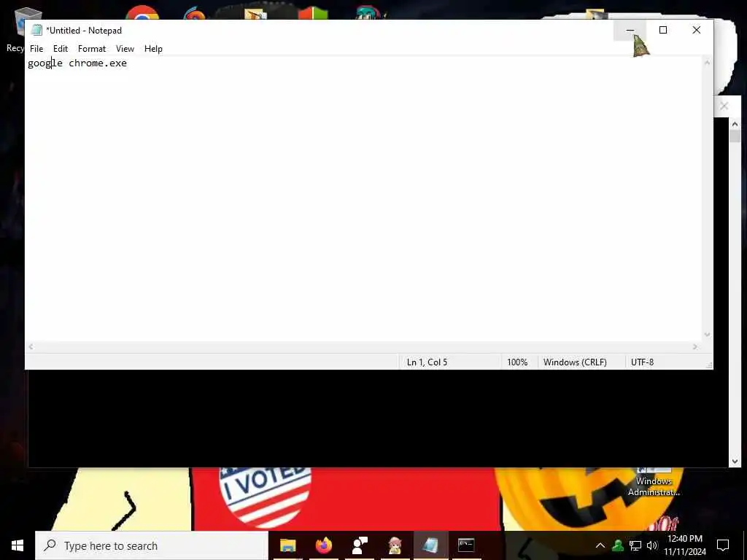Open Firefox from the taskbar
Viewport: 747px width, 560px height.
pos(323,545)
